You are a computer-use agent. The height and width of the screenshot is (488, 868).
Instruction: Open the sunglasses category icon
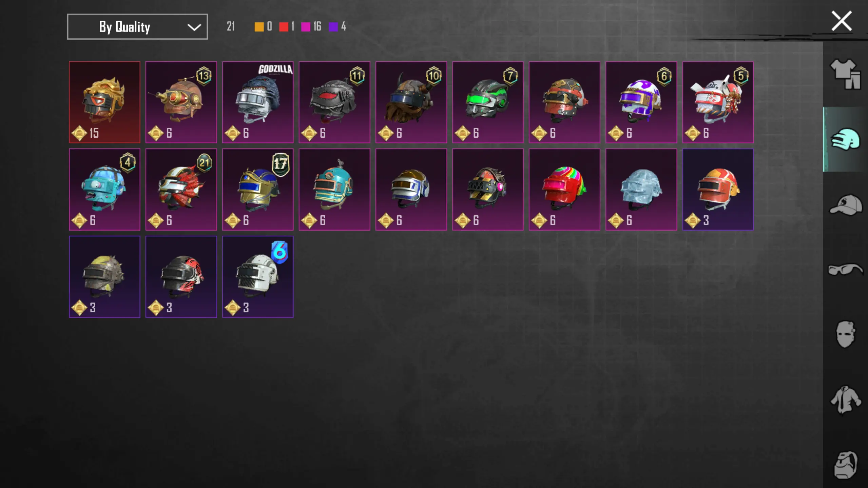(x=846, y=270)
